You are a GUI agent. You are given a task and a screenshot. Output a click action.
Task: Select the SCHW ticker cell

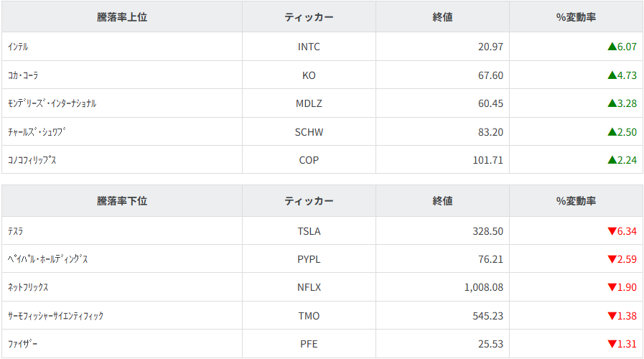pos(309,132)
